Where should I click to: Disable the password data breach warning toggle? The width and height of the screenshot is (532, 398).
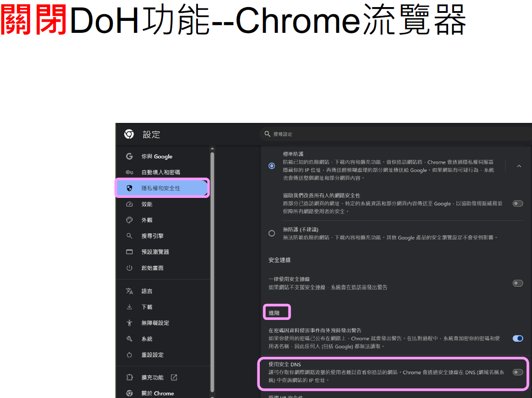coord(517,338)
